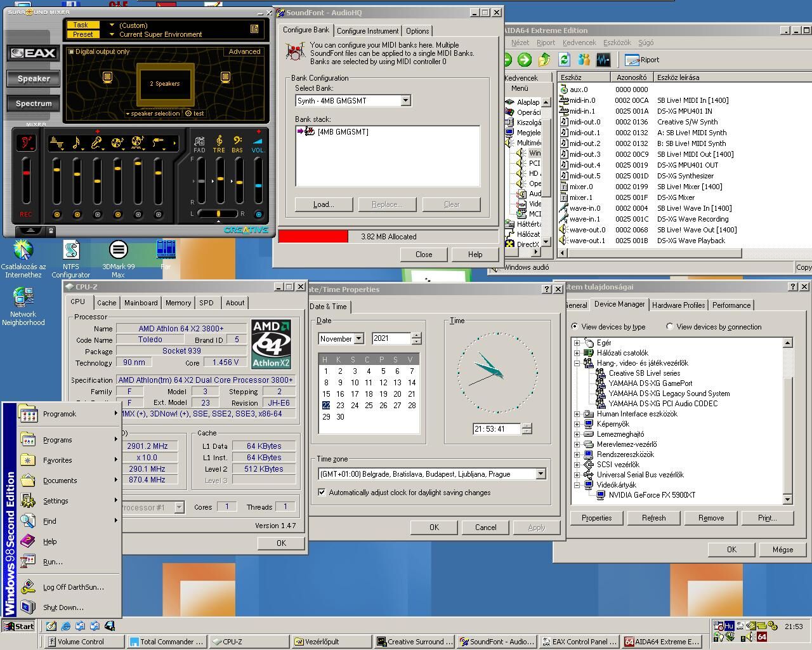812x650 pixels.
Task: Open the Eszközök menu in AIDA64
Action: coord(617,43)
